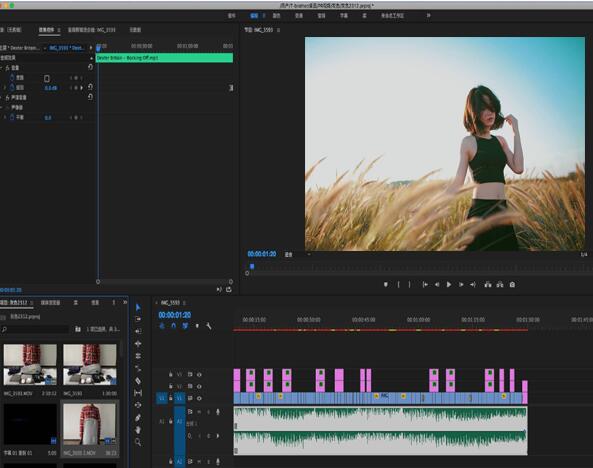Viewport: 593px width, 468px height.
Task: Add a marker using the timeline marker button
Action: click(197, 326)
